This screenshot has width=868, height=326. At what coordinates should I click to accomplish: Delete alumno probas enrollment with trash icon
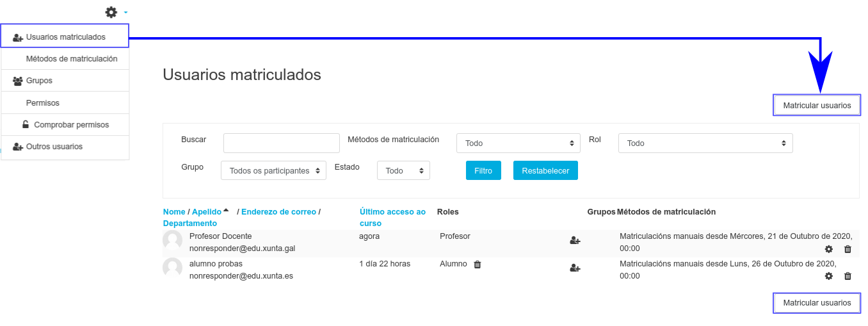click(848, 276)
